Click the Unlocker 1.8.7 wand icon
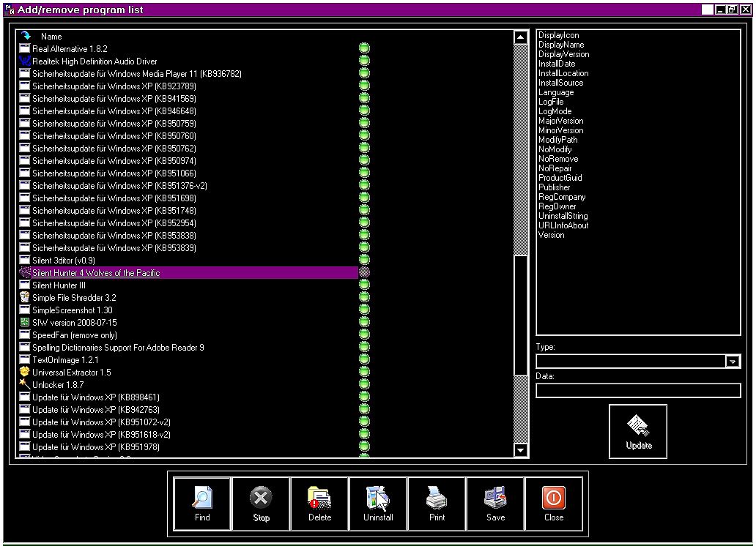Viewport: 756px width, 546px height. pyautogui.click(x=25, y=384)
